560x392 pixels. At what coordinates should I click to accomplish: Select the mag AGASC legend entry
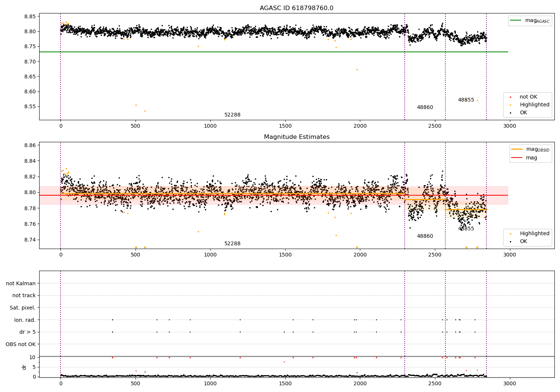point(530,21)
